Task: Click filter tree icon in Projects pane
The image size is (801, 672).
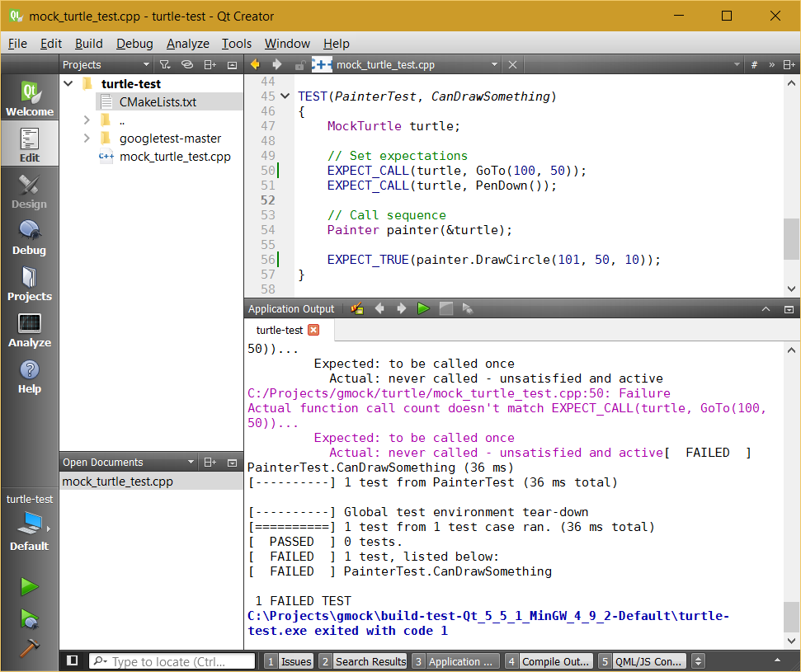Action: (164, 65)
